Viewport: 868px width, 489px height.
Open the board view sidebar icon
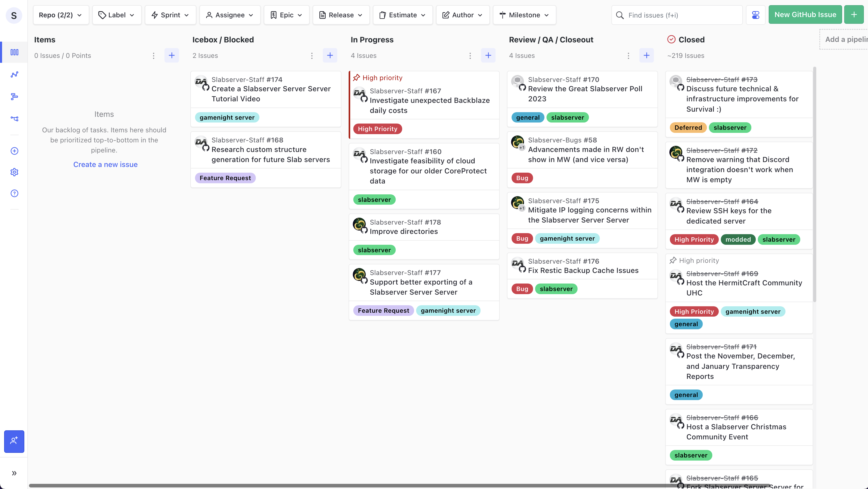14,52
